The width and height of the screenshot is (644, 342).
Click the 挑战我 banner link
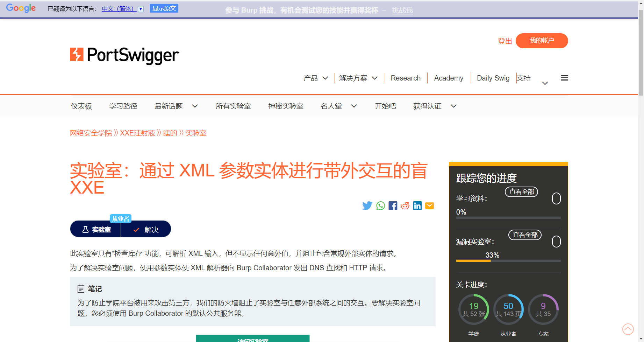402,11
